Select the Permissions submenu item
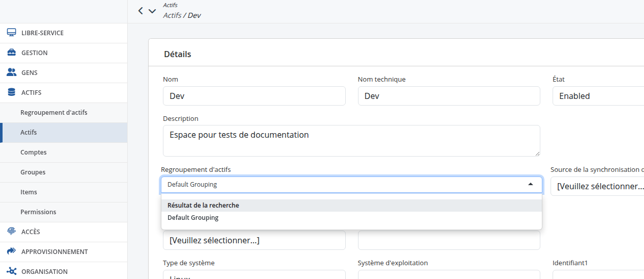Viewport: 644px width, 279px height. [63, 212]
